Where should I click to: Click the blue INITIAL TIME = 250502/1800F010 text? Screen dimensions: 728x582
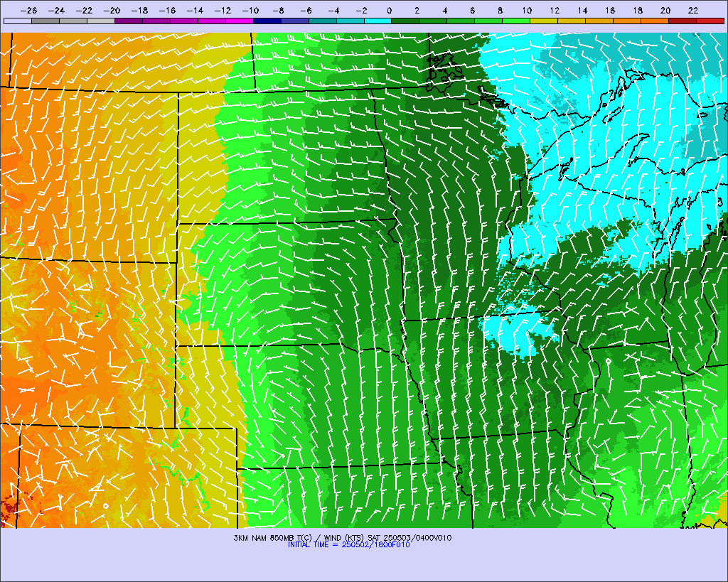click(x=348, y=544)
